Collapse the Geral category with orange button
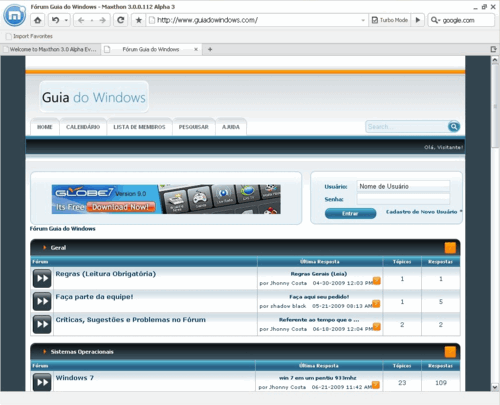The width and height of the screenshot is (500, 405). click(450, 248)
